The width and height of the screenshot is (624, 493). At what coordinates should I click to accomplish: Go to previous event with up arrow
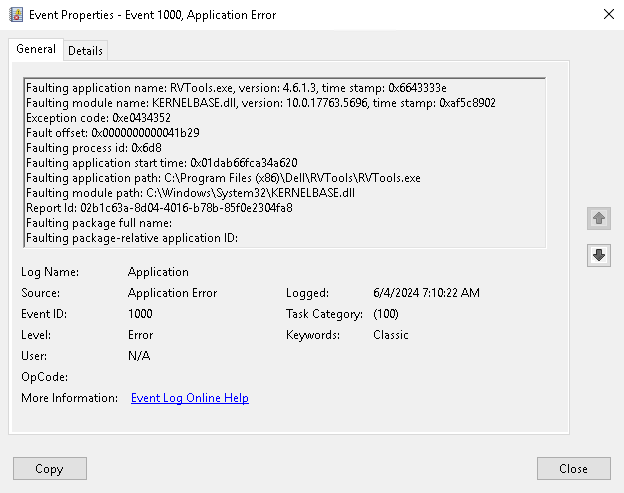coord(598,218)
